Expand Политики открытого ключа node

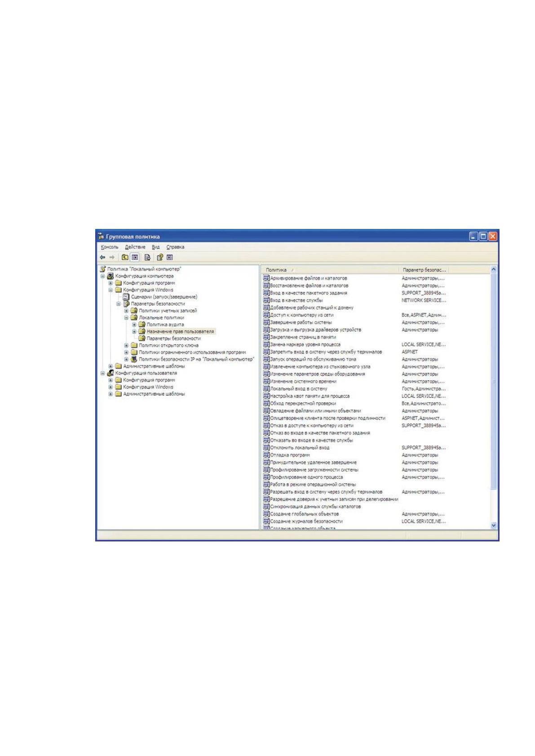coord(127,345)
